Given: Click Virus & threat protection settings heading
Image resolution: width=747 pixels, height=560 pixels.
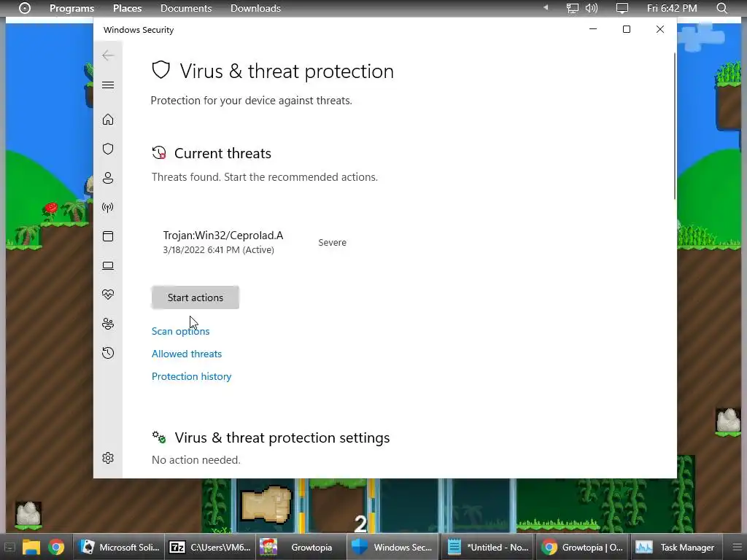Looking at the screenshot, I should (282, 437).
